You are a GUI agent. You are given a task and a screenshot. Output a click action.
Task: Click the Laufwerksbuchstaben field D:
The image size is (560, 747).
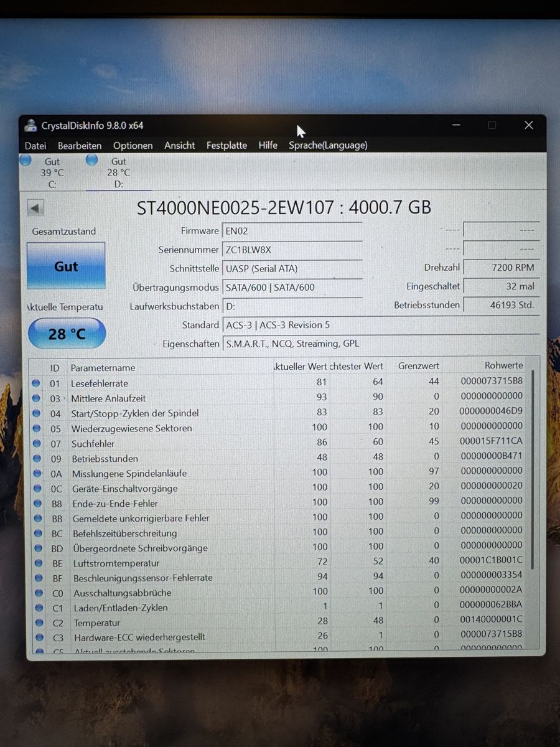(x=292, y=306)
